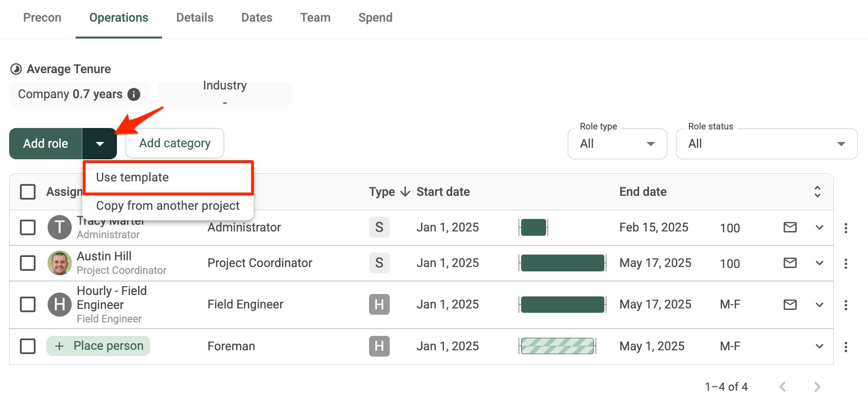Select the Foreman row checkbox

pos(28,346)
